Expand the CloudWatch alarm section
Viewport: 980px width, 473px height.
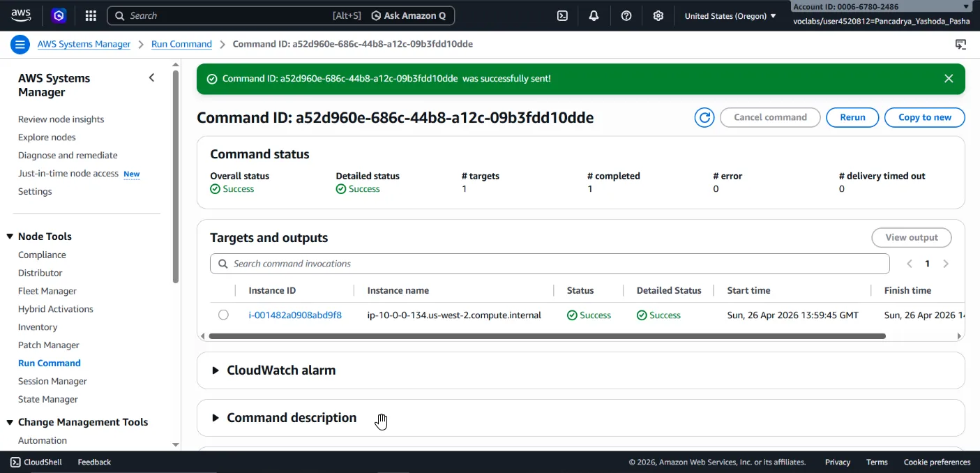[x=216, y=370]
